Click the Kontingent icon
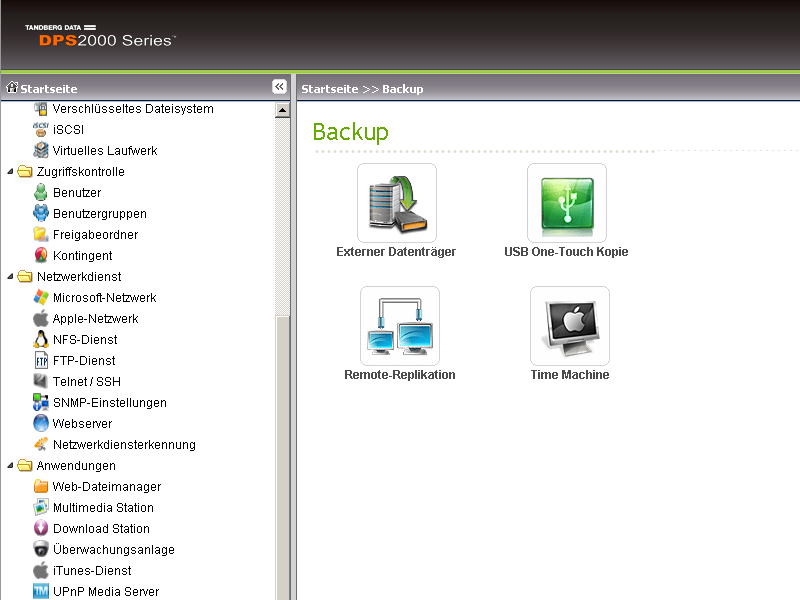Screen dimensions: 800x600 [x=41, y=255]
